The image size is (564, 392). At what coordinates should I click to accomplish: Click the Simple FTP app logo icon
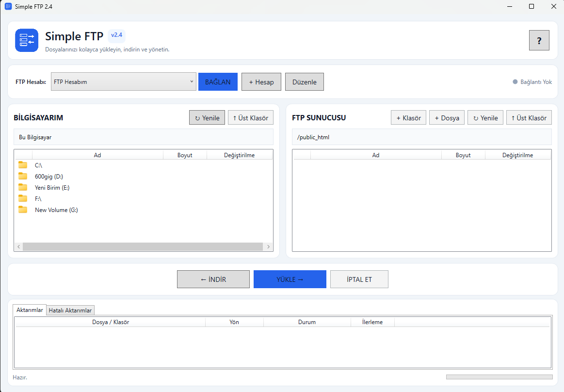tap(27, 40)
